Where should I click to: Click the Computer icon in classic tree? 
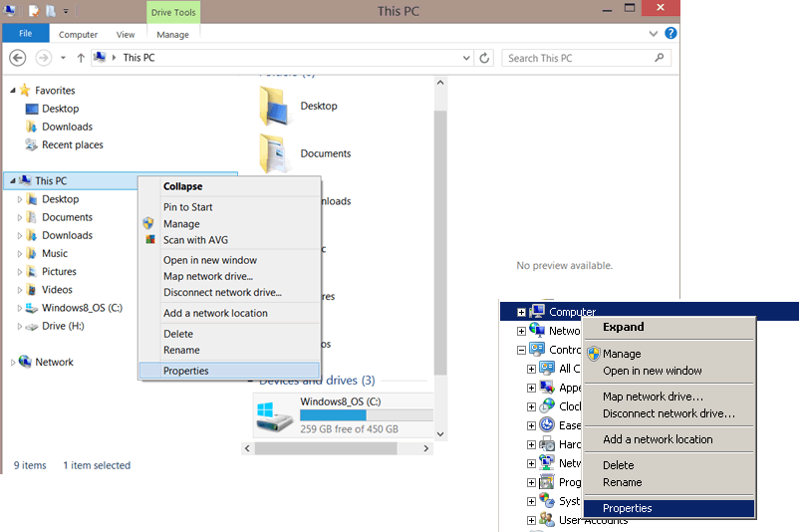click(537, 311)
